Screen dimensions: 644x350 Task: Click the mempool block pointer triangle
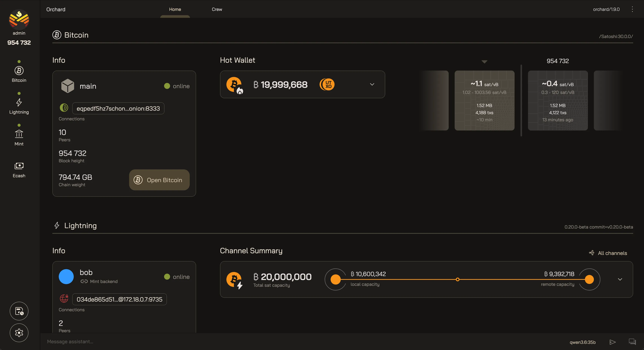(484, 62)
